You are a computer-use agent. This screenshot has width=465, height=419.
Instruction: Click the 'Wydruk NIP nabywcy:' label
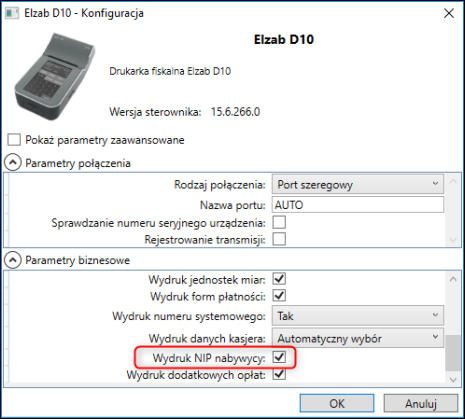tap(209, 358)
